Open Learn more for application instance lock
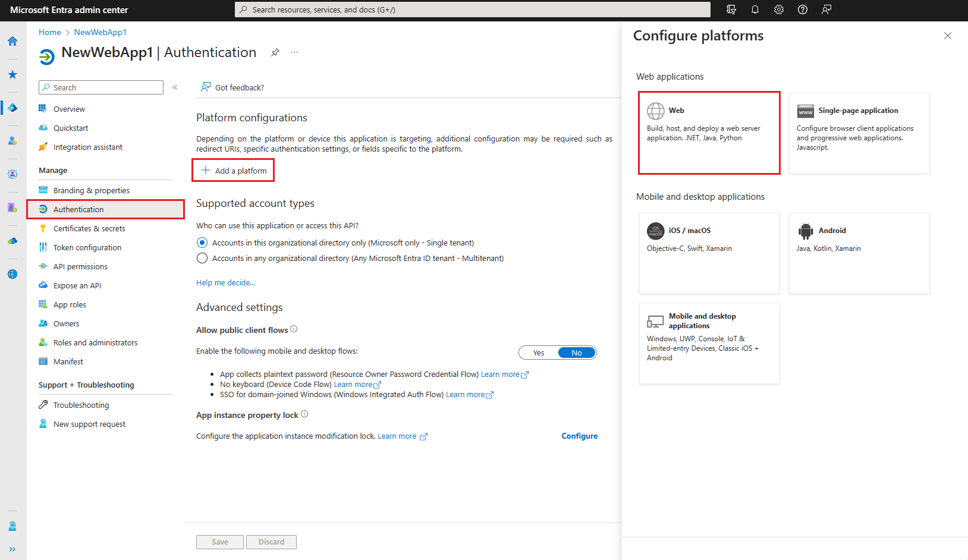Image resolution: width=968 pixels, height=560 pixels. (403, 436)
